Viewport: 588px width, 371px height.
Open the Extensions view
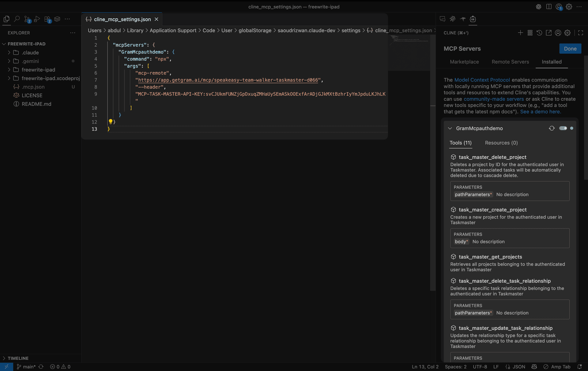coord(47,19)
